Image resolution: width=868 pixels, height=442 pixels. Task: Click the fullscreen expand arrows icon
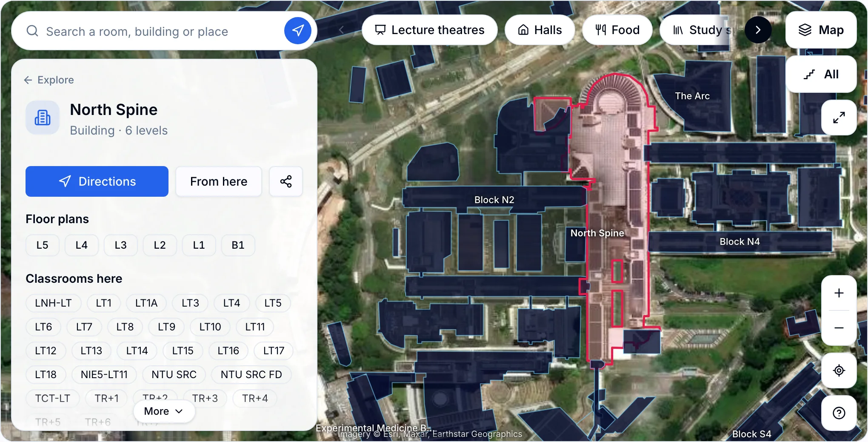pyautogui.click(x=839, y=118)
